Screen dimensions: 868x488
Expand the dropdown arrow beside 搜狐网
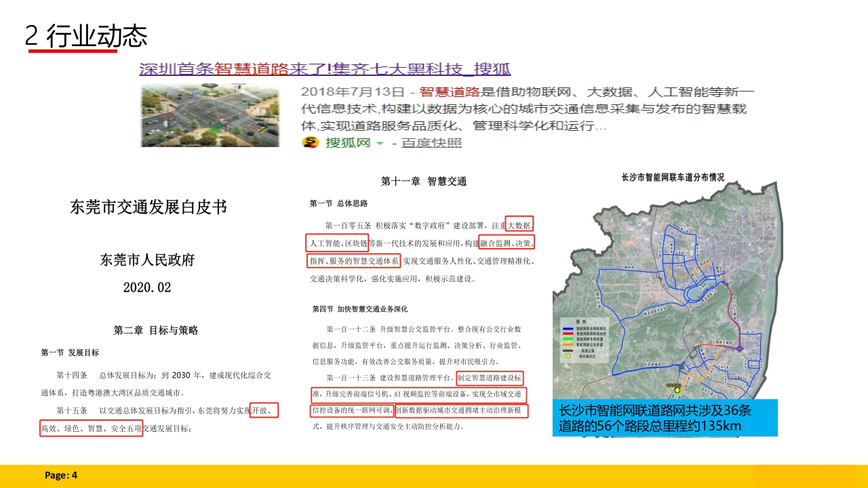pyautogui.click(x=380, y=143)
